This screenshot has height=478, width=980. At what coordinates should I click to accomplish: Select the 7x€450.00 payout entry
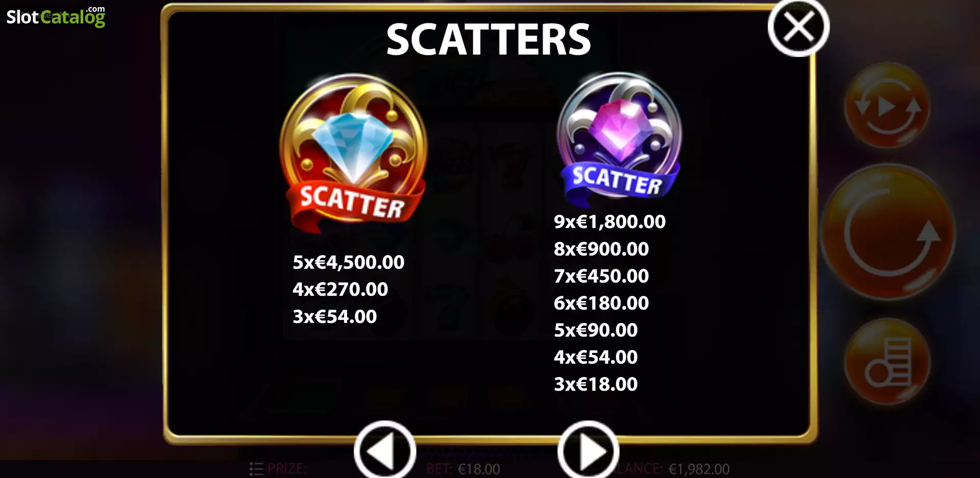click(601, 275)
